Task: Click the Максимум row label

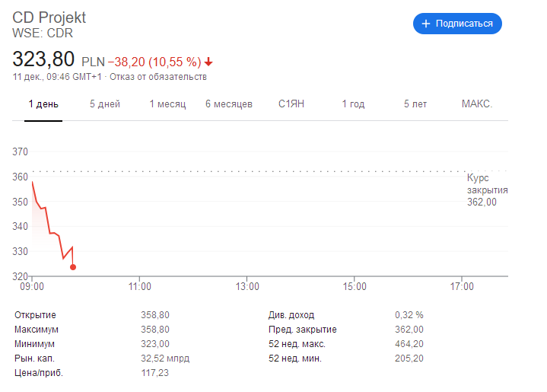Action: (x=37, y=330)
